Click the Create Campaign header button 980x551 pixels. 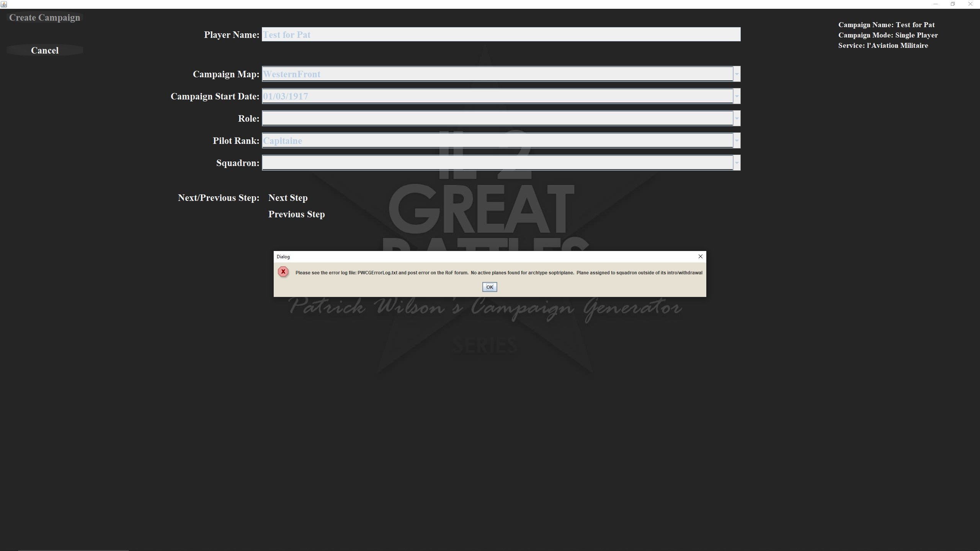[x=44, y=18]
